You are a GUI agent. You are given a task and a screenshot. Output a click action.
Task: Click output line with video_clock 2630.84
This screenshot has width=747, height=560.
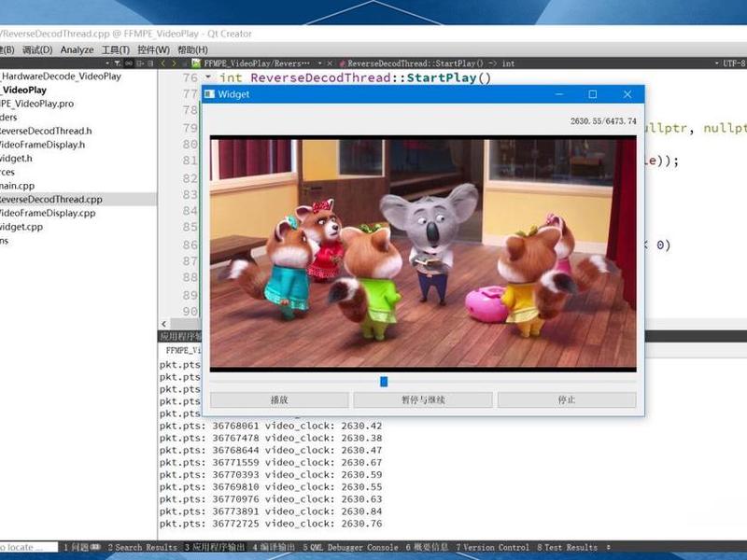click(271, 511)
